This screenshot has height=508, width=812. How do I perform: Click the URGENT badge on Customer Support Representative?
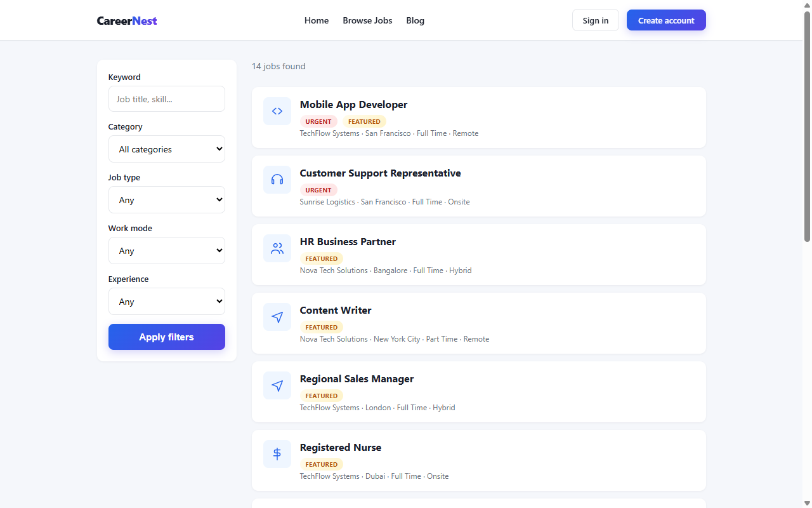click(x=318, y=190)
